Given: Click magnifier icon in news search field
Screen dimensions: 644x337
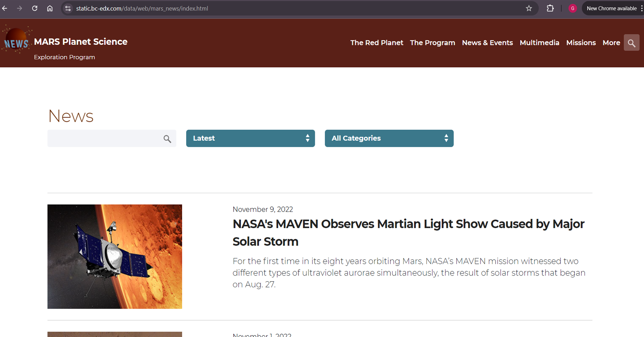Looking at the screenshot, I should [x=167, y=139].
